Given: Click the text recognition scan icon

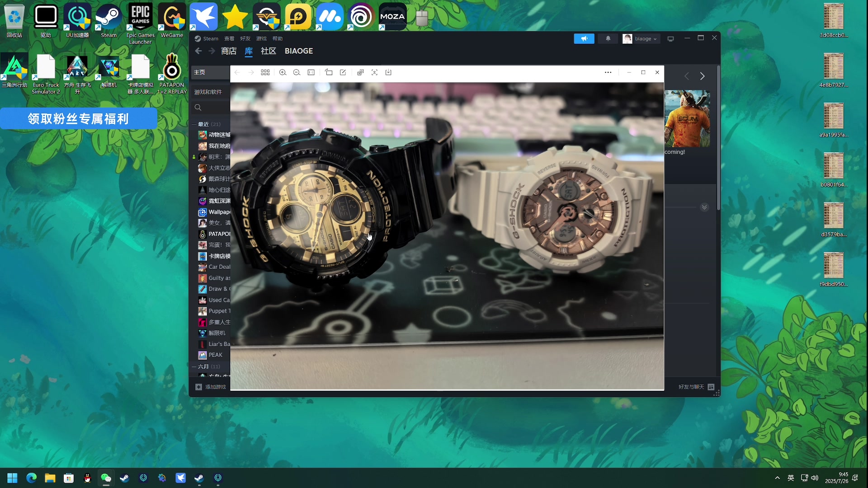Looking at the screenshot, I should click(x=374, y=72).
